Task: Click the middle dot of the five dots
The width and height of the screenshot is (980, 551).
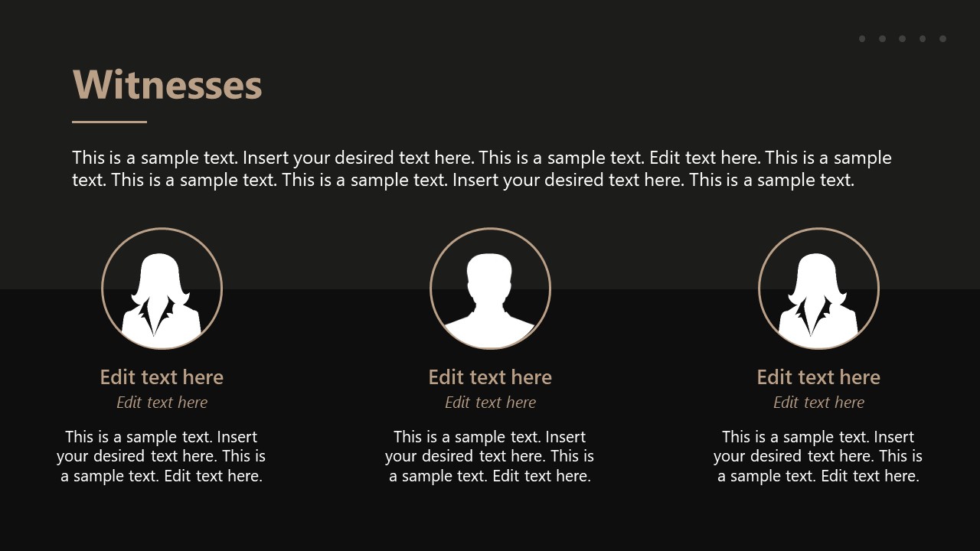Action: pos(903,39)
